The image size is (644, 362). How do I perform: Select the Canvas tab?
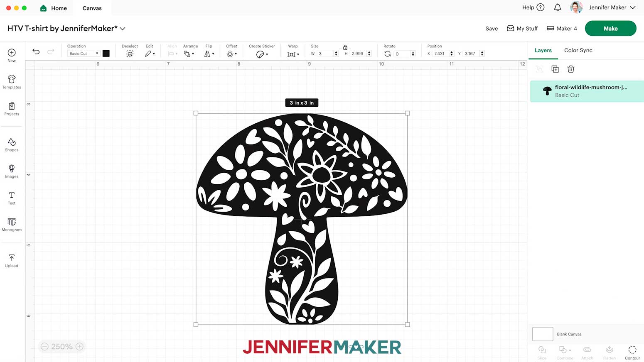(92, 8)
